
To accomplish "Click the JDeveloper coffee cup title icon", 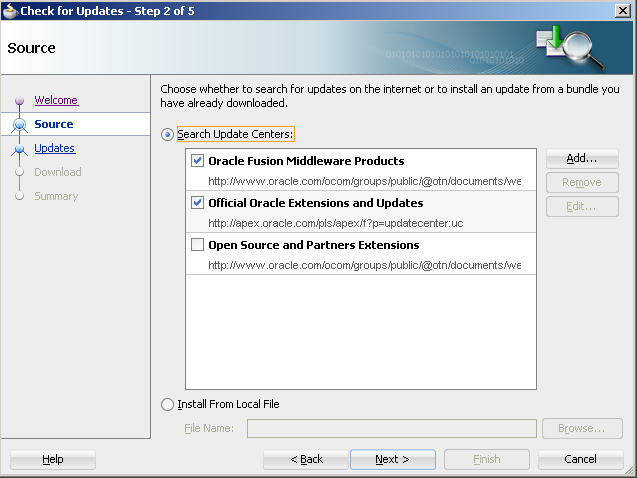I will click(9, 11).
